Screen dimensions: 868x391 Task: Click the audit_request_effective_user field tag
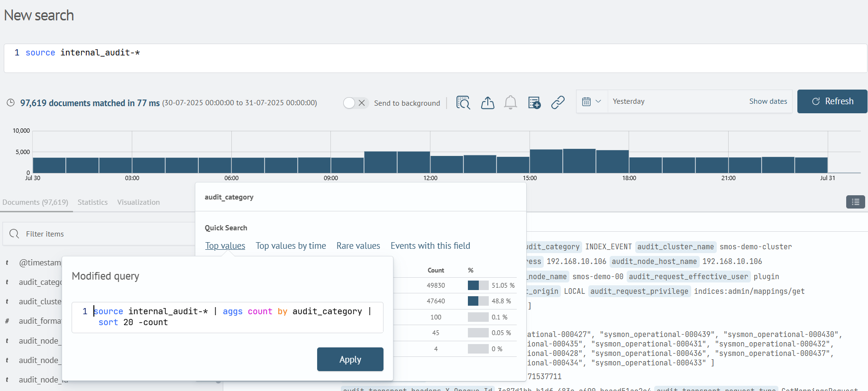pyautogui.click(x=688, y=276)
